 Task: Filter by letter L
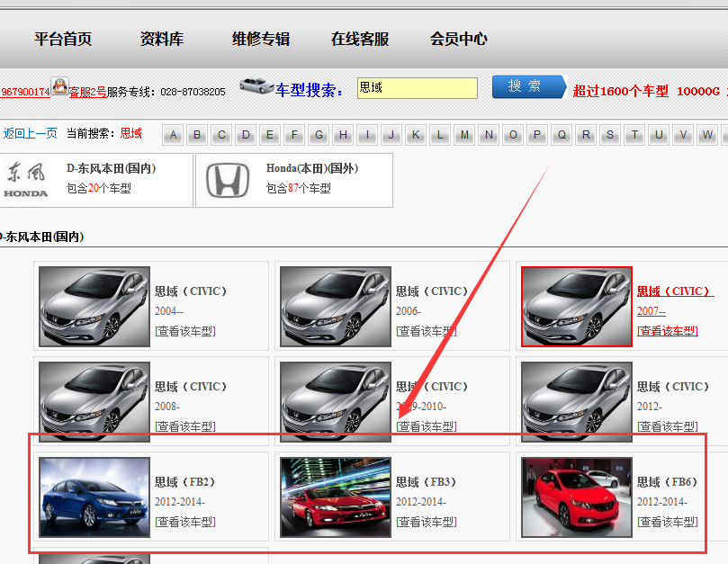440,135
